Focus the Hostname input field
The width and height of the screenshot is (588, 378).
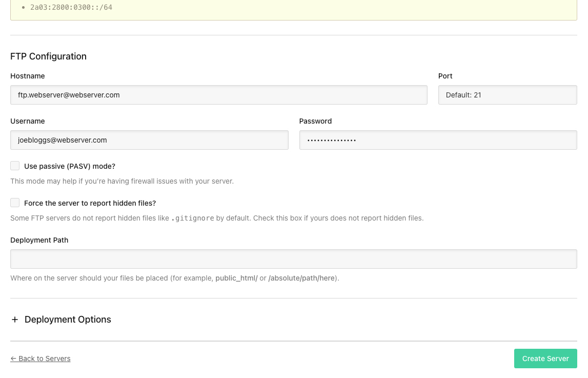(x=218, y=95)
